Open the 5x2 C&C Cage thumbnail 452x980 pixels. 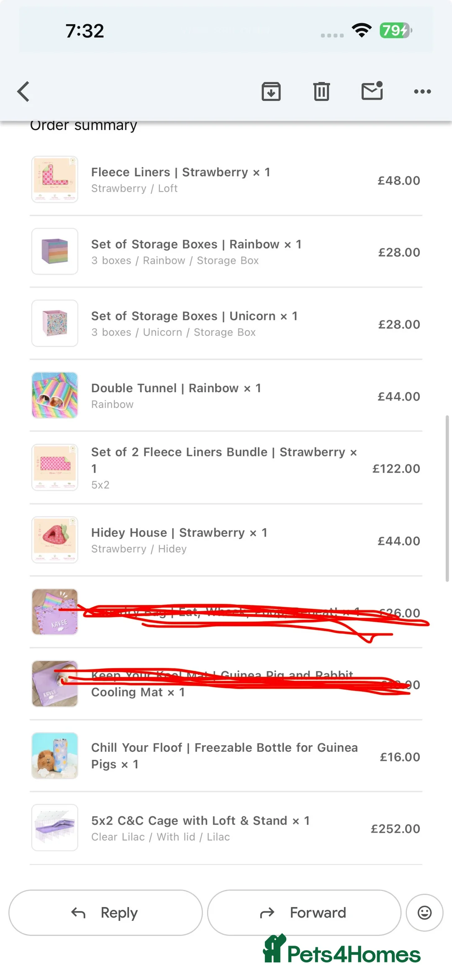tap(55, 828)
